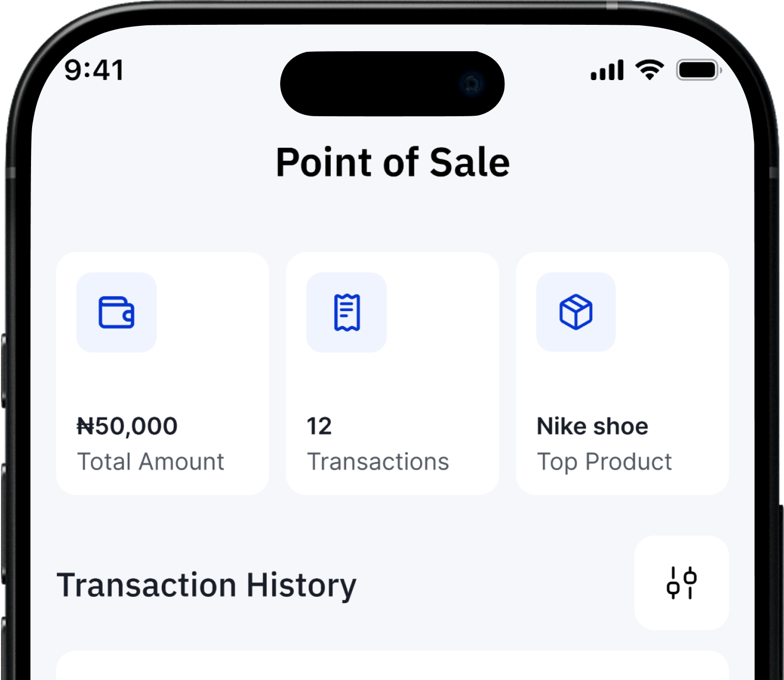Tap the receipt icon above Transactions
The image size is (784, 680).
coord(346,312)
